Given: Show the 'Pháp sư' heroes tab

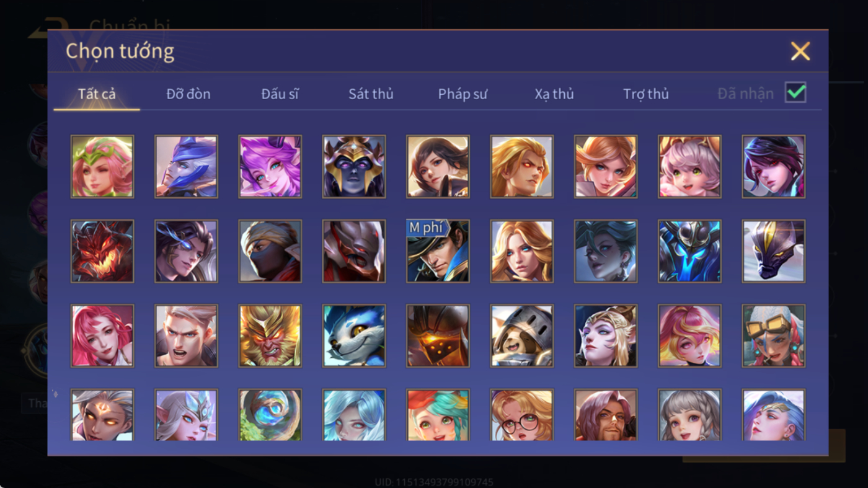Looking at the screenshot, I should 463,94.
